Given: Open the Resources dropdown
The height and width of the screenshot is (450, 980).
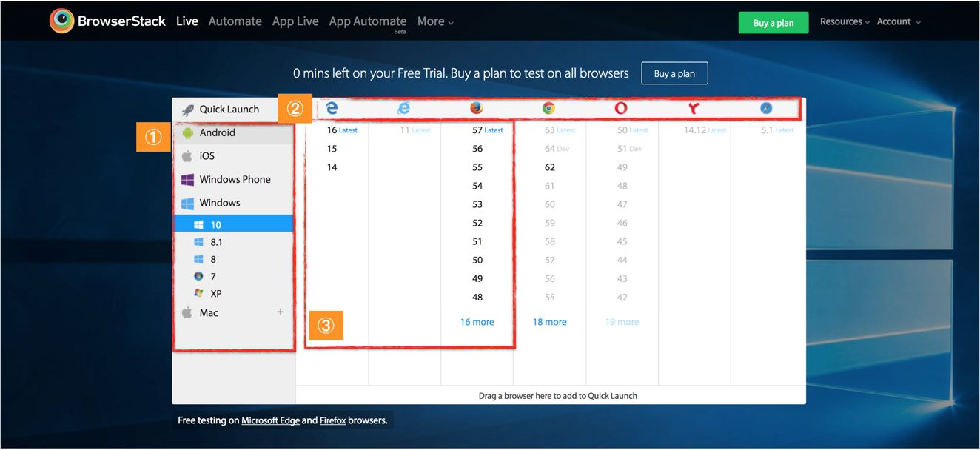Looking at the screenshot, I should tap(845, 21).
